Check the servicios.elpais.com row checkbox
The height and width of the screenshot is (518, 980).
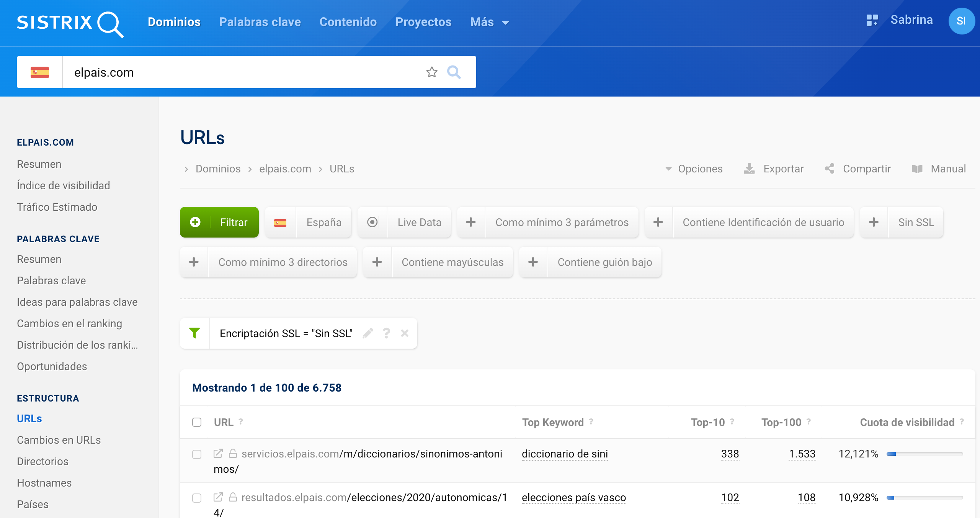tap(197, 454)
